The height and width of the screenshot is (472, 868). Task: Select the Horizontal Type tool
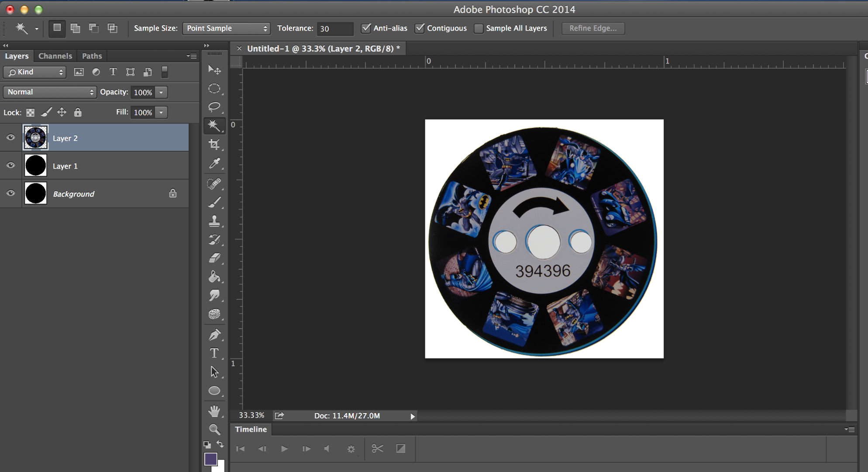(x=214, y=353)
